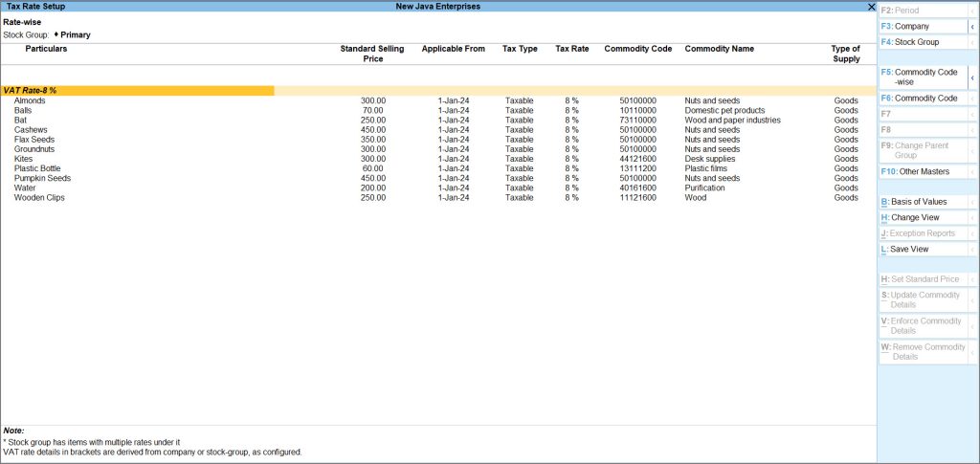
Task: Click Domestic pet products commodity name
Action: click(x=725, y=111)
